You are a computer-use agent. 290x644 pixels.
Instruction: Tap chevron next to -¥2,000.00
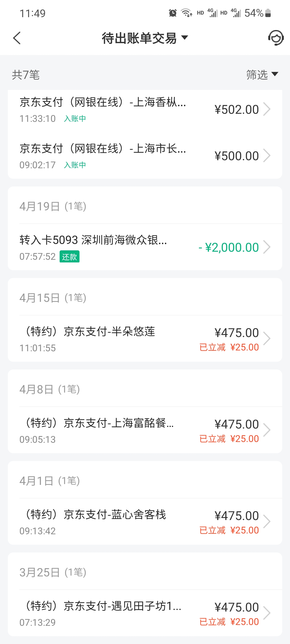[267, 247]
